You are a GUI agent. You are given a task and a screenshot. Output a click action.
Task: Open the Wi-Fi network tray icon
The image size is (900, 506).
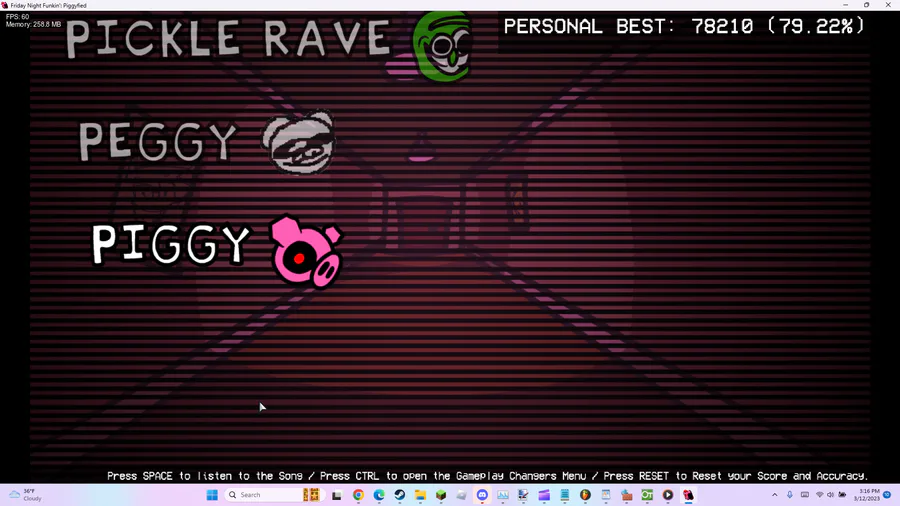coord(820,495)
